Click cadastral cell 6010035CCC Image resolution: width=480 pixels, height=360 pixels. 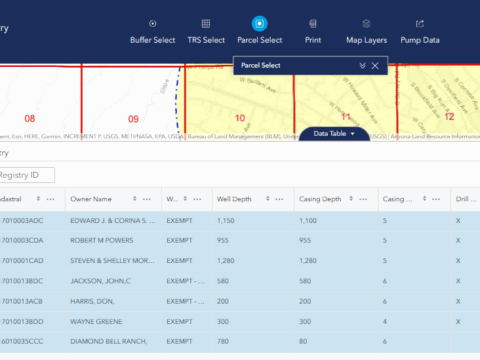(22, 341)
